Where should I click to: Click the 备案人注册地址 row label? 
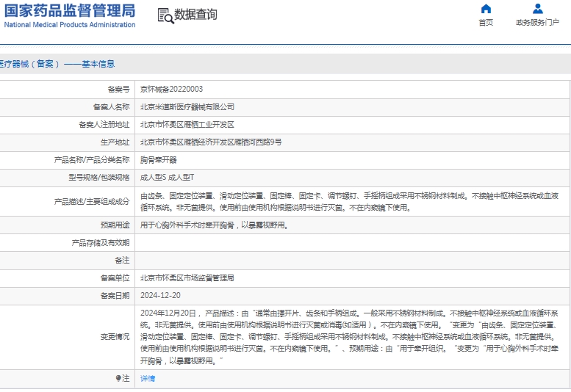pos(104,125)
